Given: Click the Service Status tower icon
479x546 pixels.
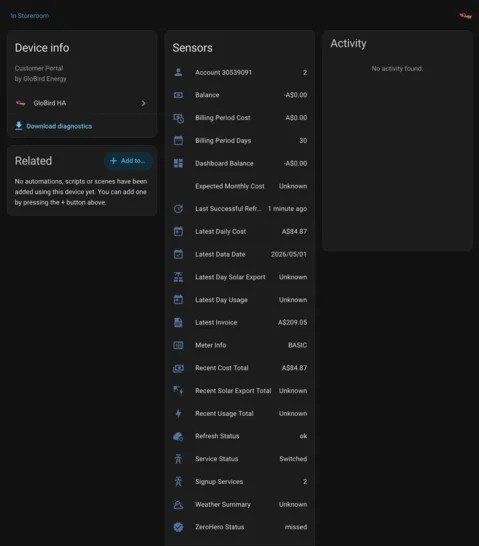Looking at the screenshot, I should (178, 459).
